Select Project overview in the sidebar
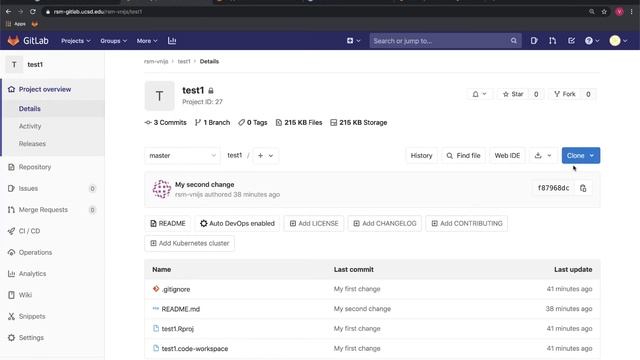Viewport: 640px width, 360px height. tap(45, 89)
